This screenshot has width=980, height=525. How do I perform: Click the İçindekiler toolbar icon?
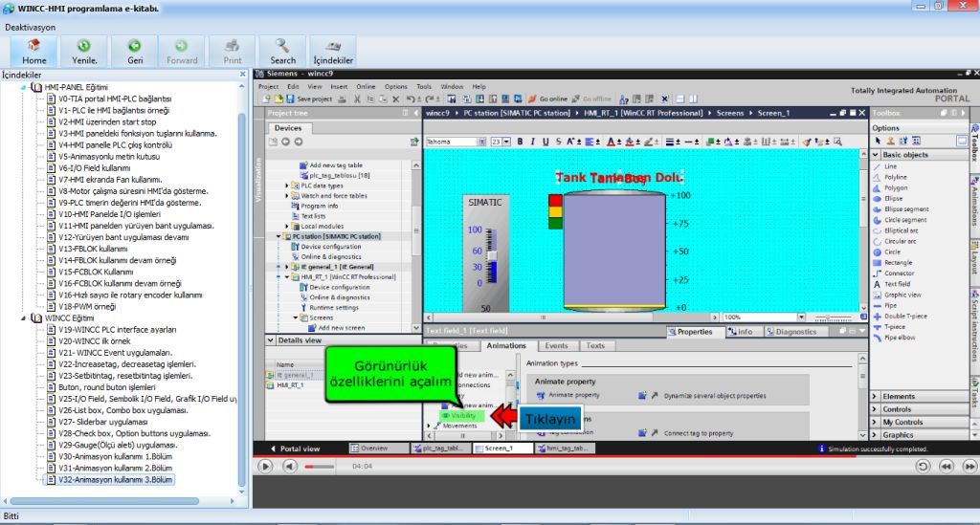pos(333,51)
